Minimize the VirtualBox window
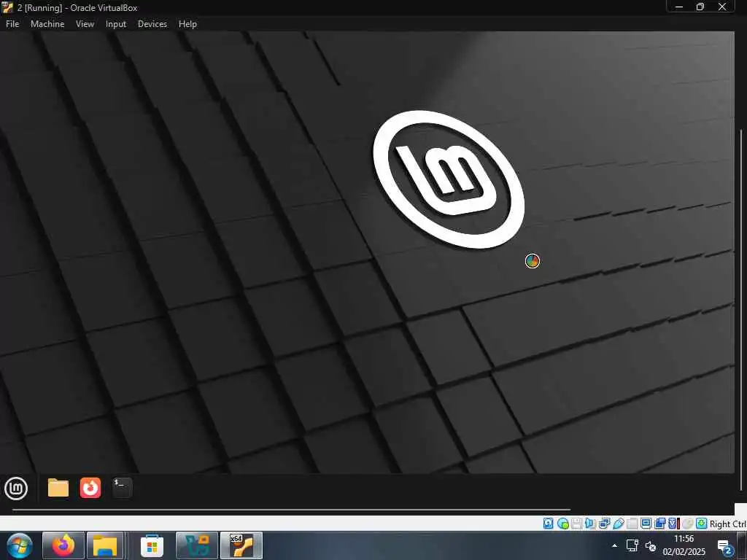Viewport: 747px width, 560px height. coord(679,7)
